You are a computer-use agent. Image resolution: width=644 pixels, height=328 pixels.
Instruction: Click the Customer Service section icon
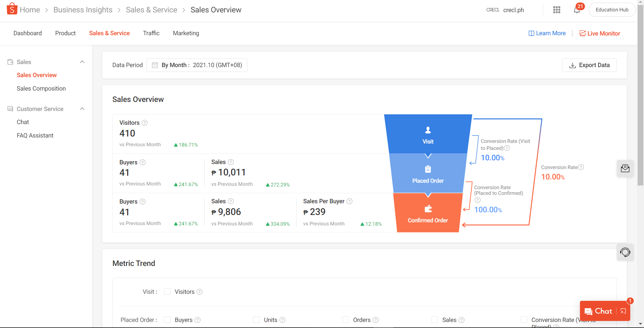[10, 109]
